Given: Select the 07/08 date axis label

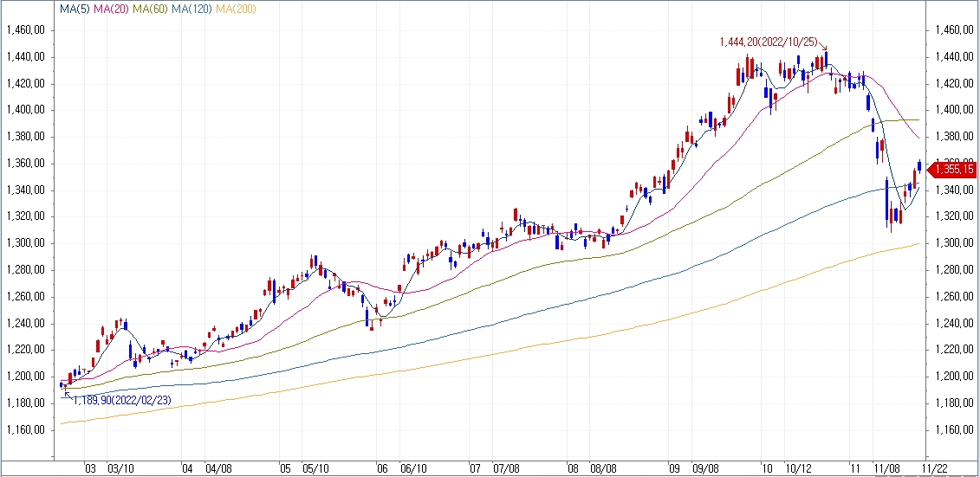Looking at the screenshot, I should pyautogui.click(x=504, y=468).
